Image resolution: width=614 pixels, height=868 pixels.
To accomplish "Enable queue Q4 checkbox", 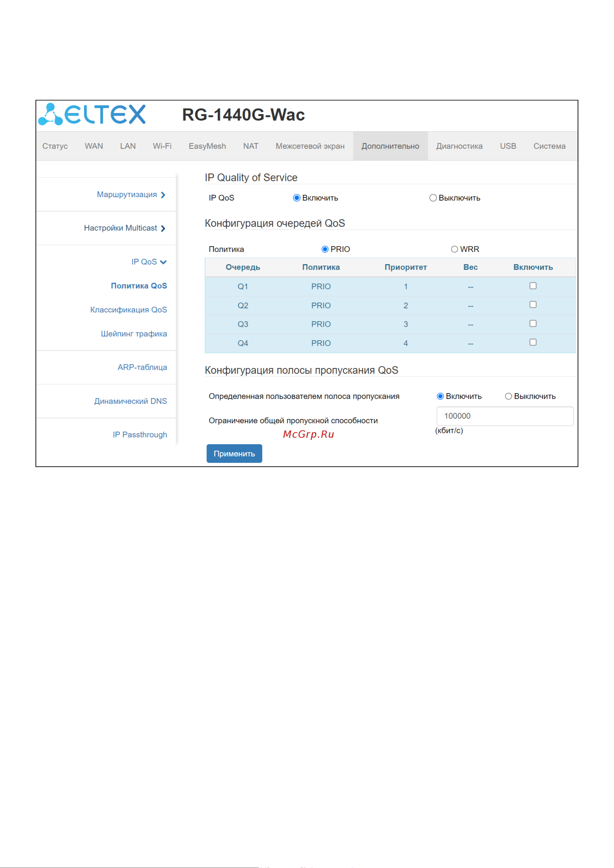I will [533, 342].
